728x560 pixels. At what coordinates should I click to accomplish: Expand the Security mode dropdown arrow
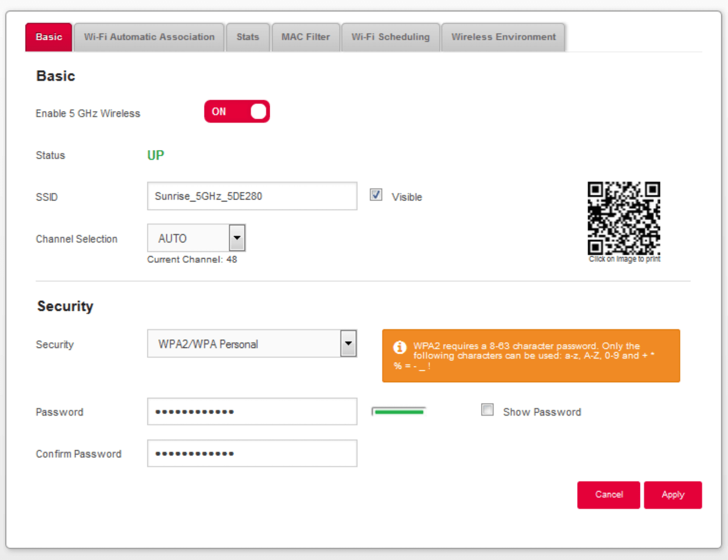click(x=348, y=344)
